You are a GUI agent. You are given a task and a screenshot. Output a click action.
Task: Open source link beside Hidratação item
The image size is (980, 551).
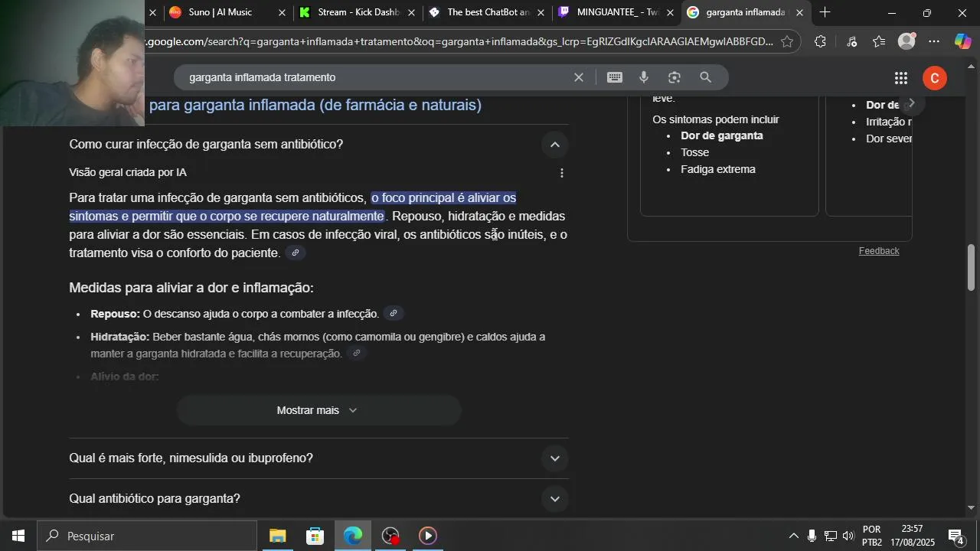[356, 354]
